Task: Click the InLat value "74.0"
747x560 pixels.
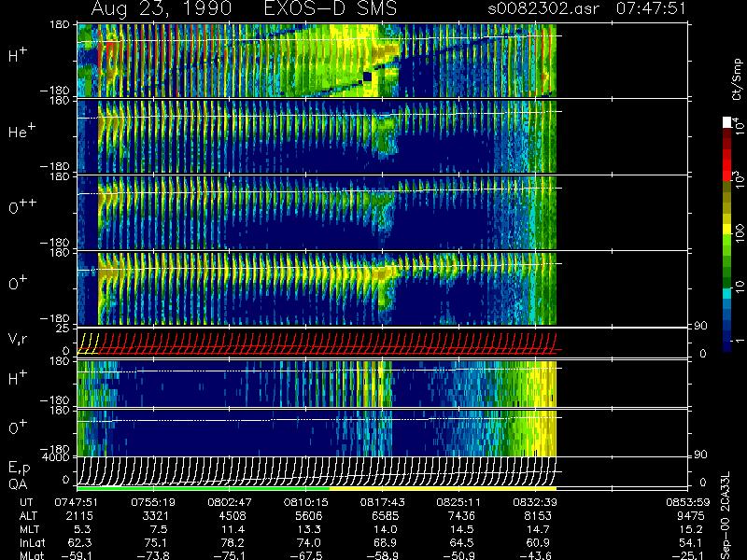Action: point(310,542)
